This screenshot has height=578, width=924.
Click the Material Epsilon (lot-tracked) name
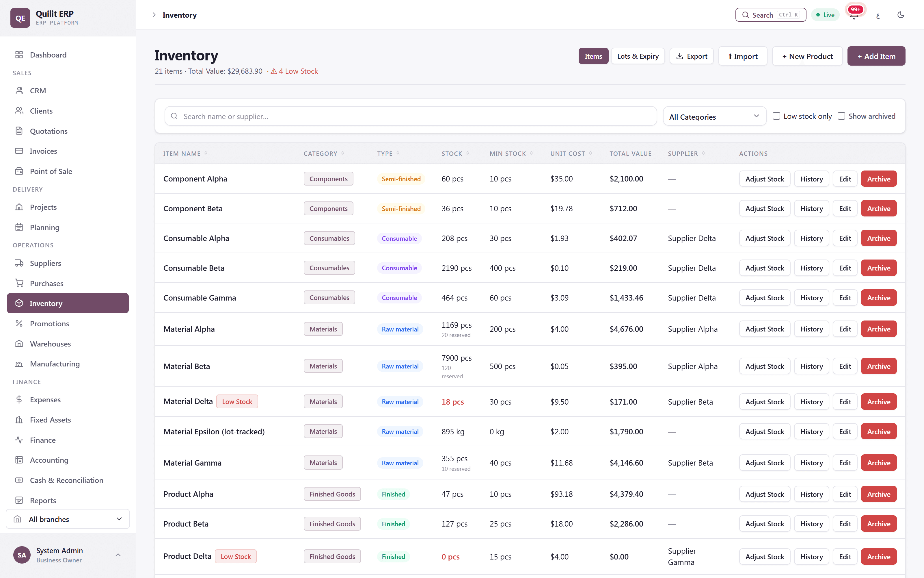(214, 431)
